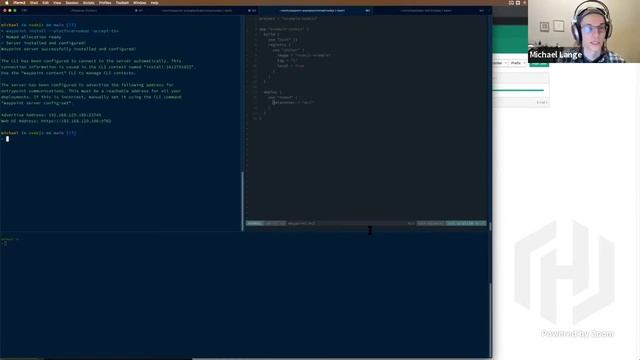Open the Toolbelt menu

click(x=122, y=3)
